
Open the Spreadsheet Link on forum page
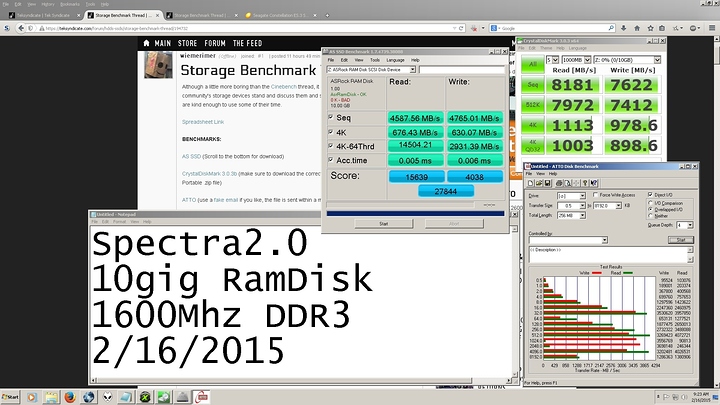click(203, 122)
